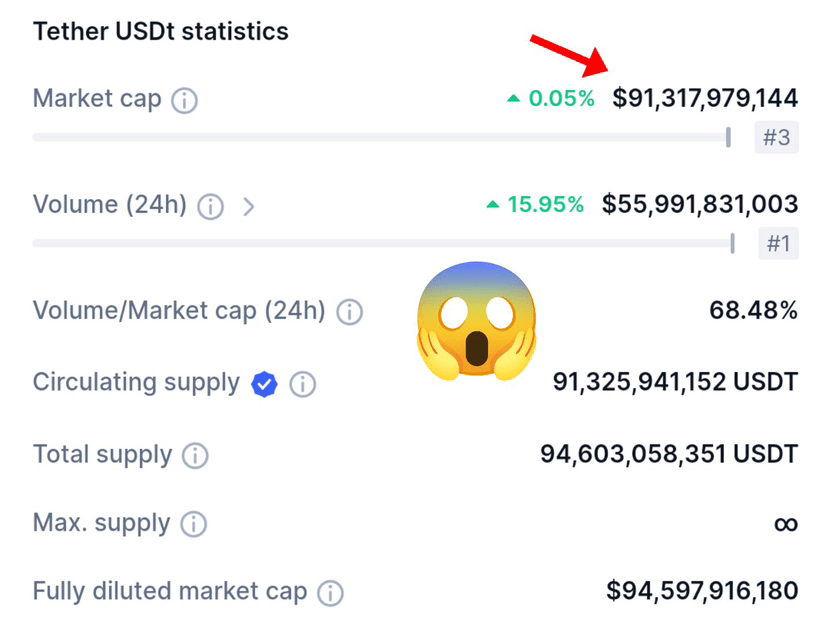Image resolution: width=829 pixels, height=621 pixels.
Task: Open the Volume (24h) info tooltip icon
Action: pyautogui.click(x=210, y=206)
